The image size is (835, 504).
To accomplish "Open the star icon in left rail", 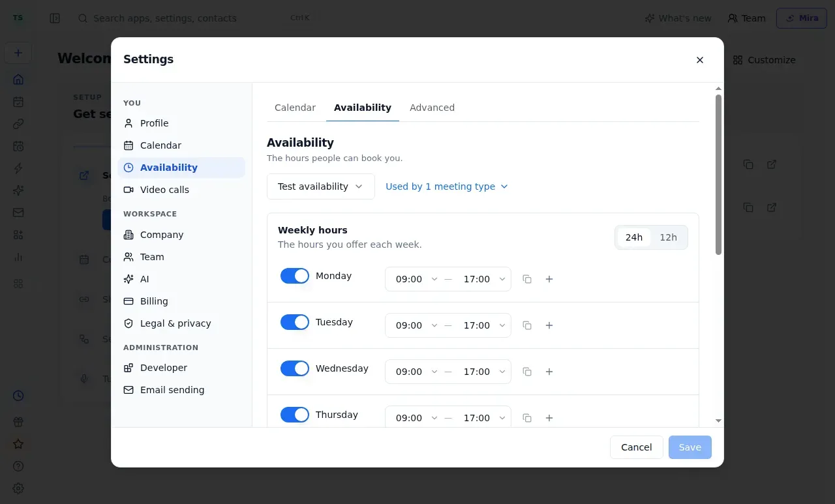I will coord(18,444).
